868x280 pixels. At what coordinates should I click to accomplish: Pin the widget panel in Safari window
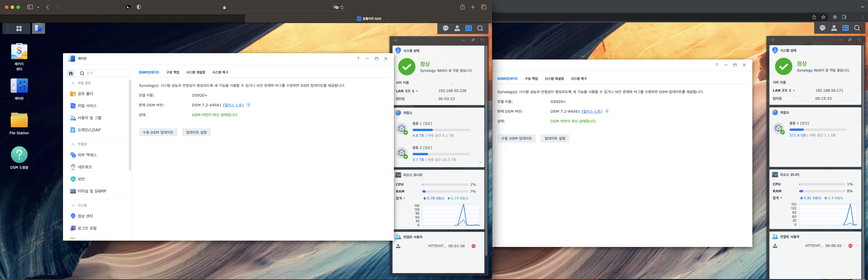click(x=473, y=40)
